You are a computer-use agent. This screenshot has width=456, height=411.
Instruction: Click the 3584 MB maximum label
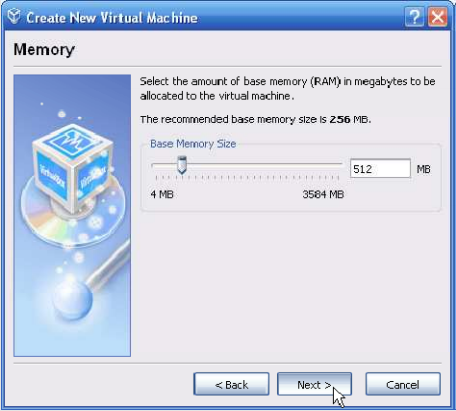click(323, 194)
